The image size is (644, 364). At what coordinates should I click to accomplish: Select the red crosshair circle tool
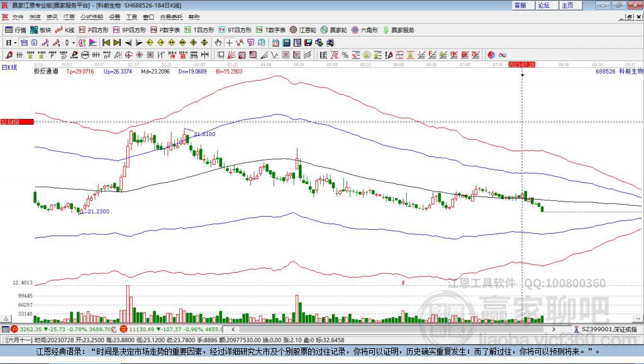128,55
